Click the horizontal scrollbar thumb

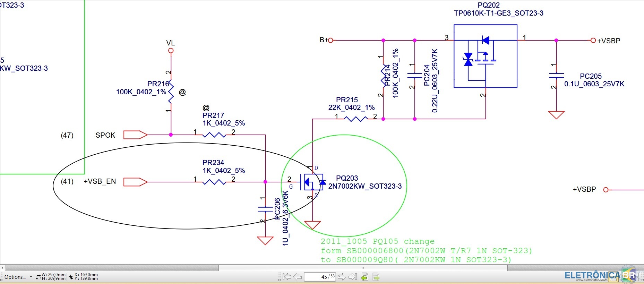[x=363, y=268]
